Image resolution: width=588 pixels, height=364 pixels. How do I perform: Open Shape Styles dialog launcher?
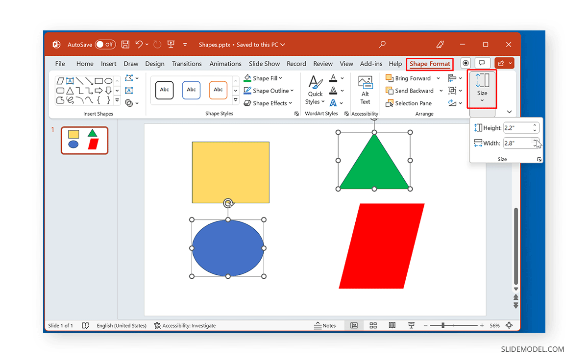click(296, 114)
